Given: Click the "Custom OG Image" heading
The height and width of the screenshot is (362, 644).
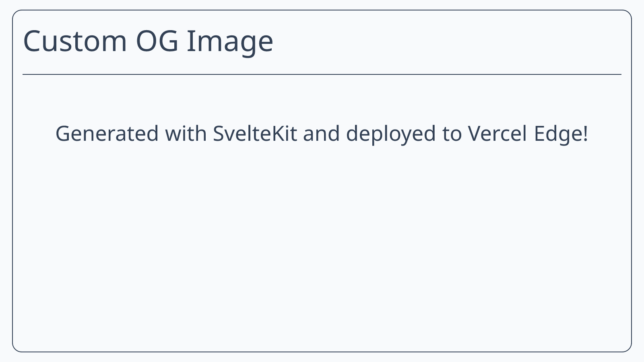Looking at the screenshot, I should click(148, 41).
